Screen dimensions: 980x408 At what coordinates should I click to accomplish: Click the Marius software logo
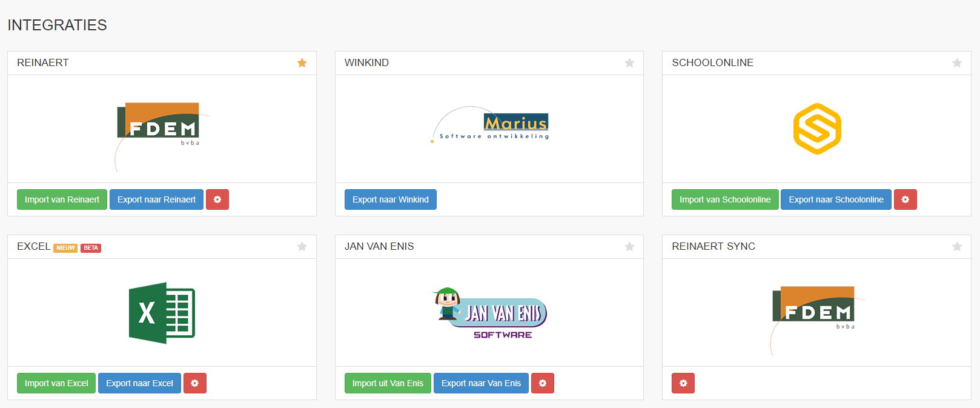[490, 124]
